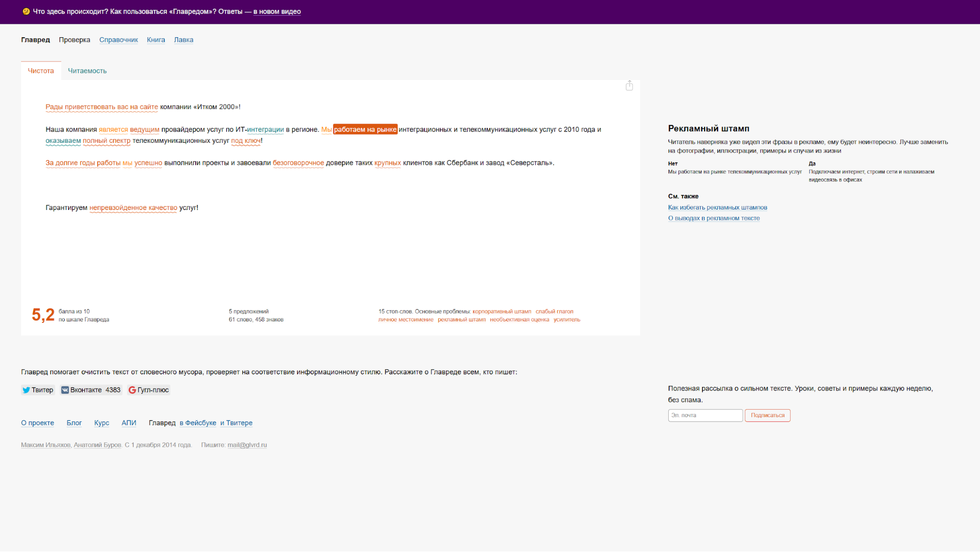Click the mail@glvrd.ru email link
Image resolution: width=980 pixels, height=552 pixels.
point(247,445)
